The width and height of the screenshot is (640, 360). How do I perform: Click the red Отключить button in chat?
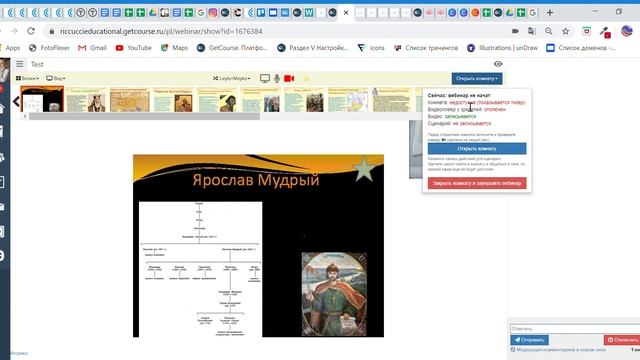(622, 340)
